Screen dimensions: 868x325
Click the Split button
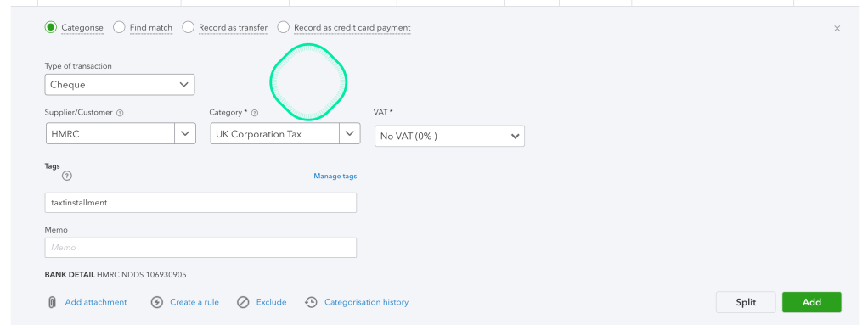point(746,302)
